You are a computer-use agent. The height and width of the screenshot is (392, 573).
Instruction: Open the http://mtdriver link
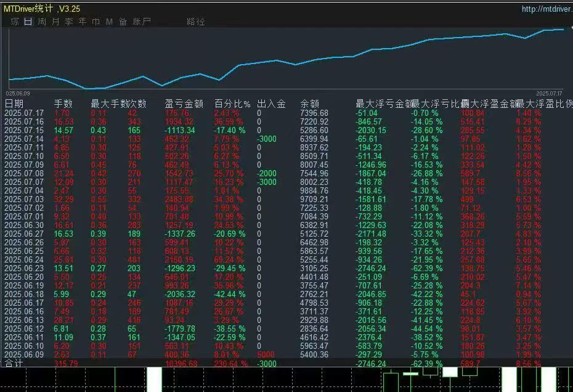[547, 9]
